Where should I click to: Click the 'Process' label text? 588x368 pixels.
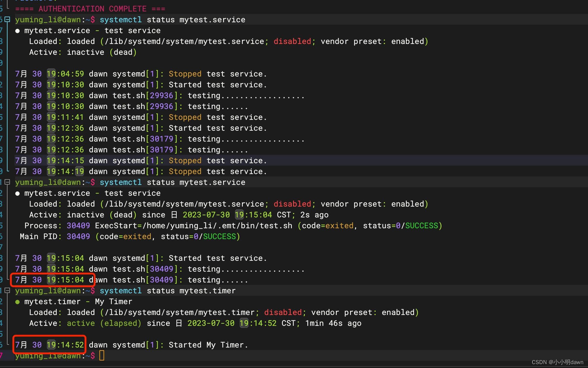coord(41,226)
